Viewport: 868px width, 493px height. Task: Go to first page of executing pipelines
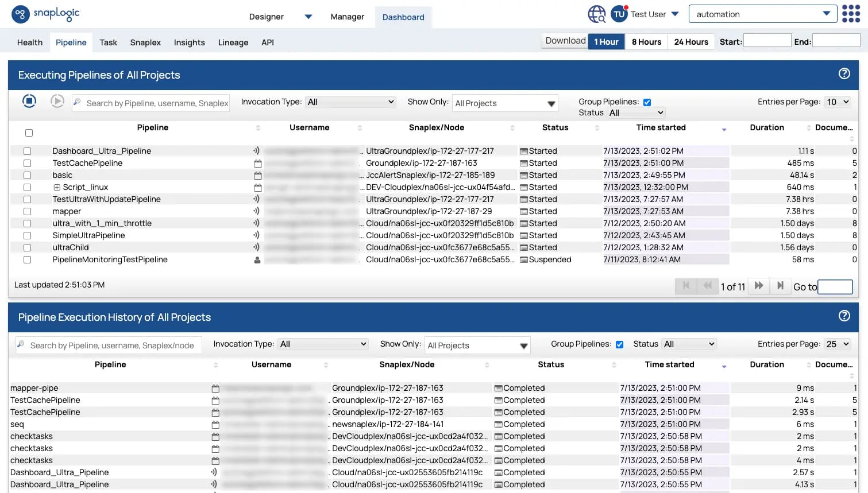tap(685, 285)
